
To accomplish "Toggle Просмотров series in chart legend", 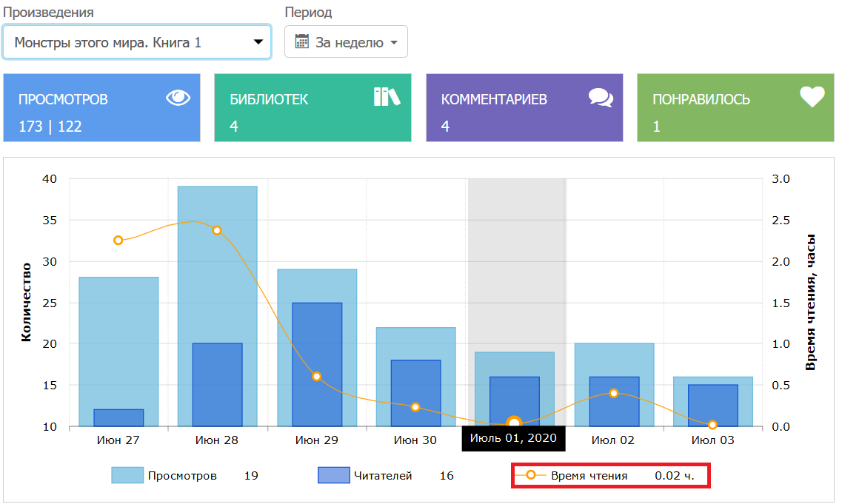I will click(x=182, y=476).
